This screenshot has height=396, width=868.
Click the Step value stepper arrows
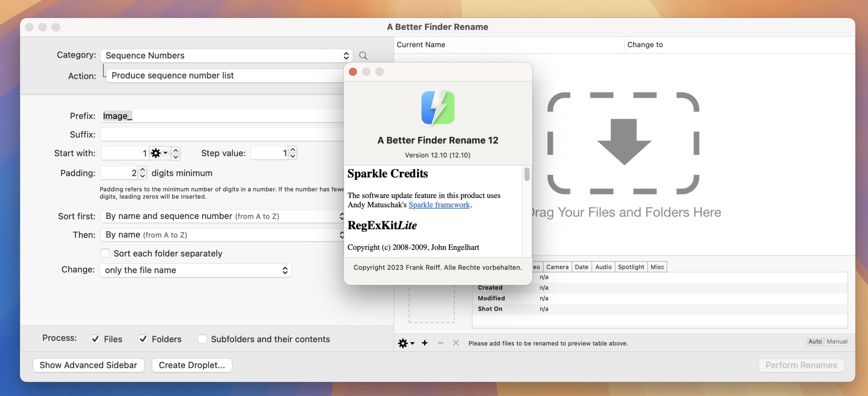coord(293,153)
